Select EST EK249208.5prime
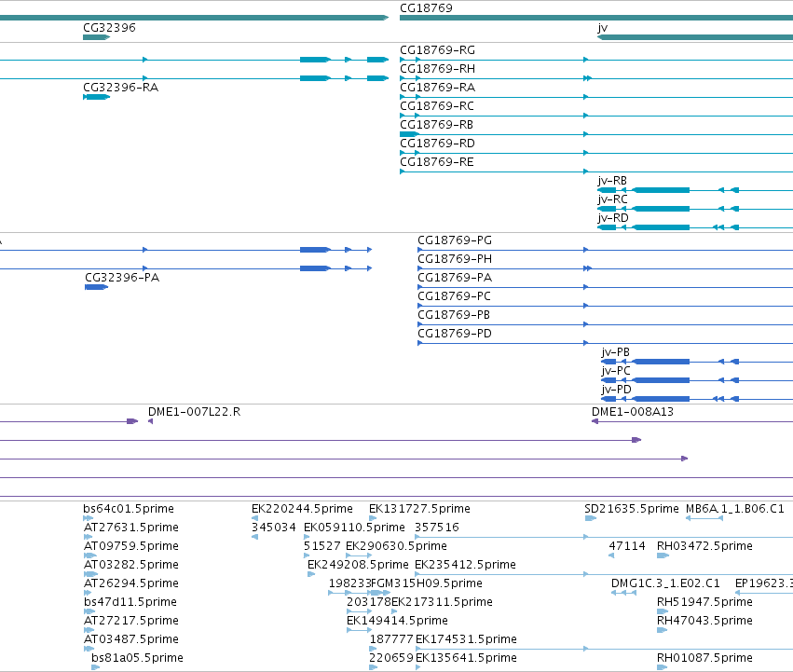The width and height of the screenshot is (793, 672). point(358,565)
